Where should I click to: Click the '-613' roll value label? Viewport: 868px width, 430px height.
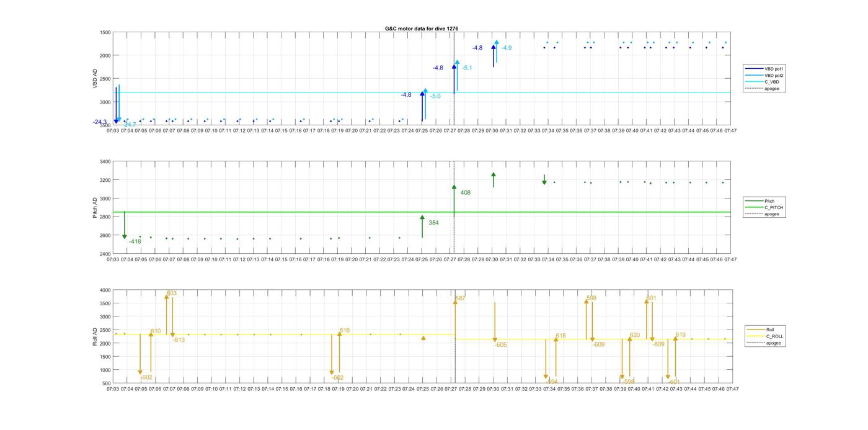(x=179, y=340)
